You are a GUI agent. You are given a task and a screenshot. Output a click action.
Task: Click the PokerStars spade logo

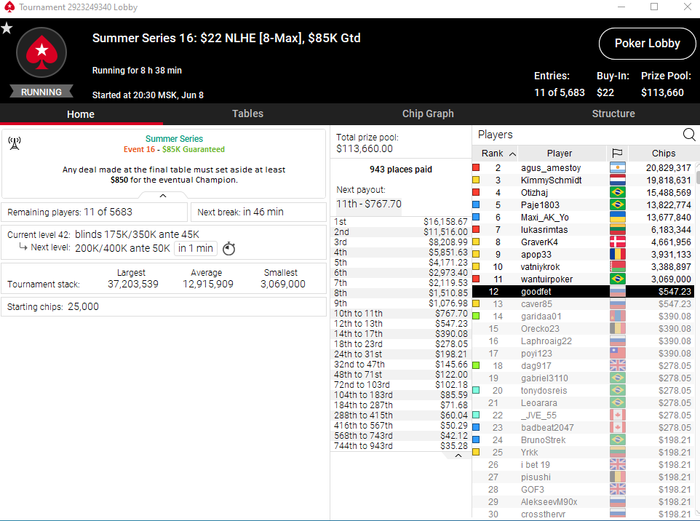(x=42, y=53)
